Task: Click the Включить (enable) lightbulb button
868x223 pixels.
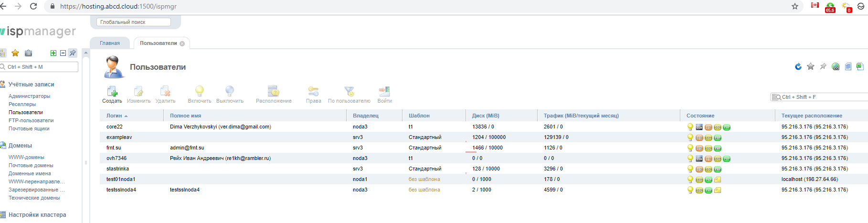Action: pyautogui.click(x=200, y=92)
